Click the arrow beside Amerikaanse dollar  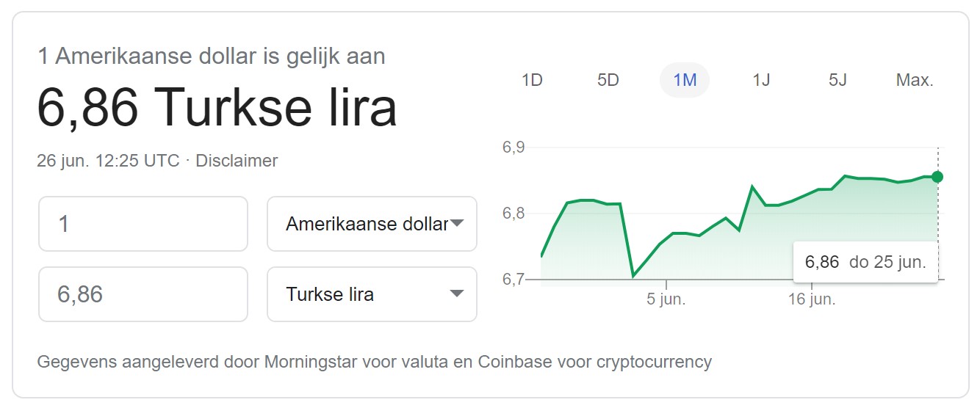coord(456,224)
